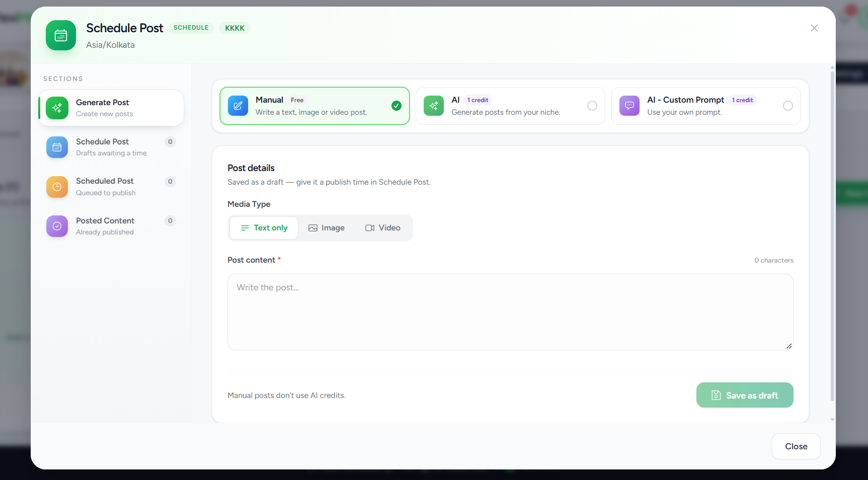
Task: Click the count badge beside Posted Content
Action: [170, 221]
